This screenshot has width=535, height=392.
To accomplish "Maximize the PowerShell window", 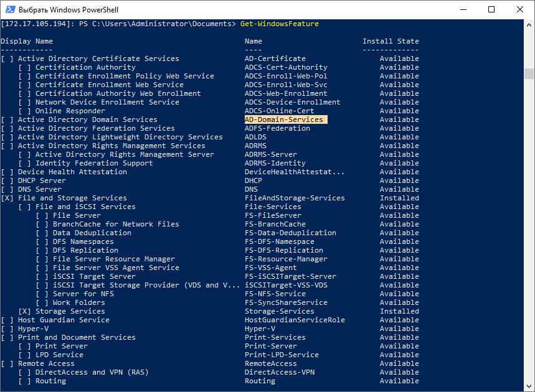I will pyautogui.click(x=491, y=10).
